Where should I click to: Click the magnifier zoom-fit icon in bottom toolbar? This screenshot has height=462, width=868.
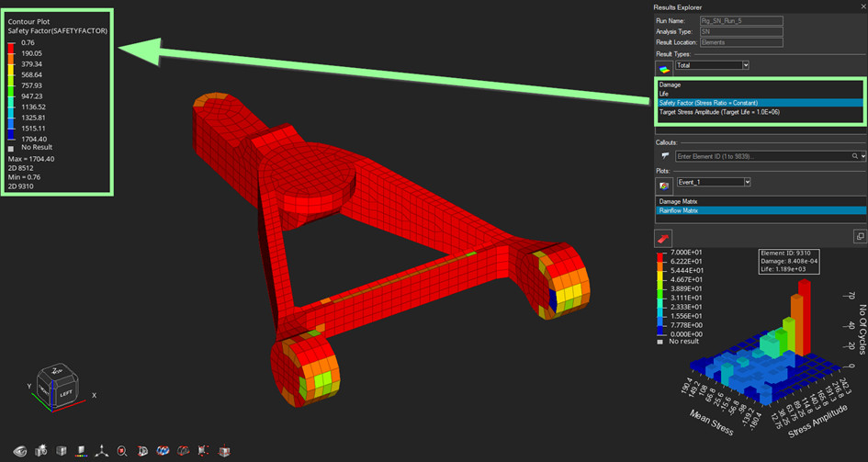122,450
